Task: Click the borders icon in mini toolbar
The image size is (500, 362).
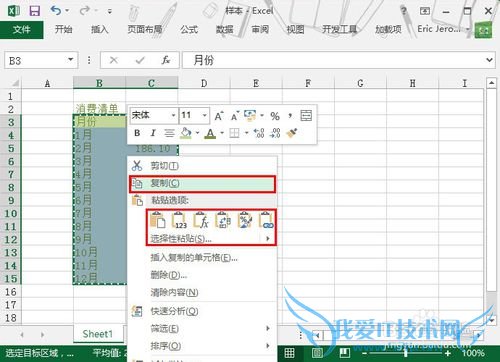Action: pyautogui.click(x=235, y=133)
